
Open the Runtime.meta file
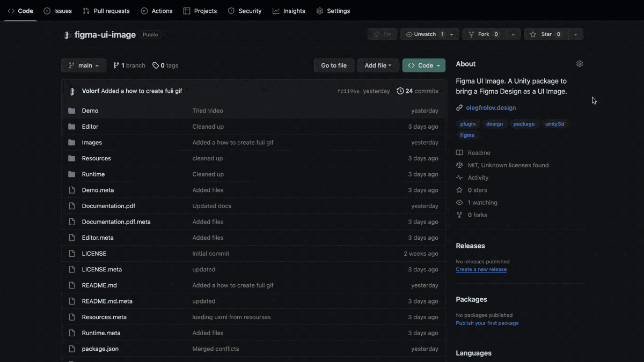[101, 333]
